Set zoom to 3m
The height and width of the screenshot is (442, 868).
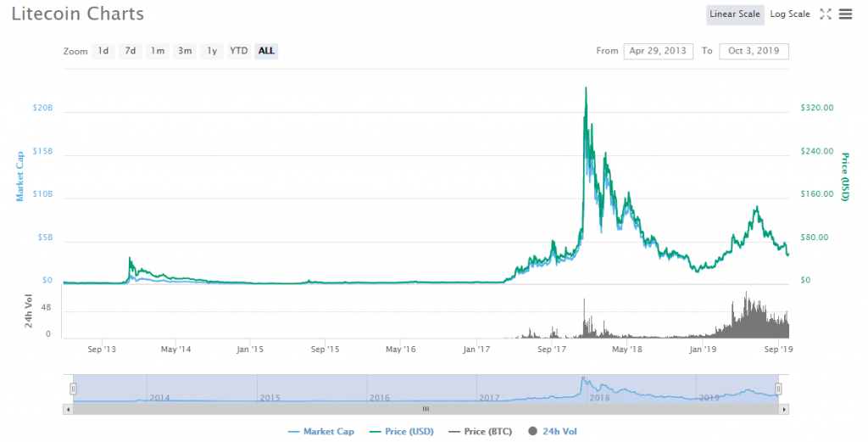[185, 51]
